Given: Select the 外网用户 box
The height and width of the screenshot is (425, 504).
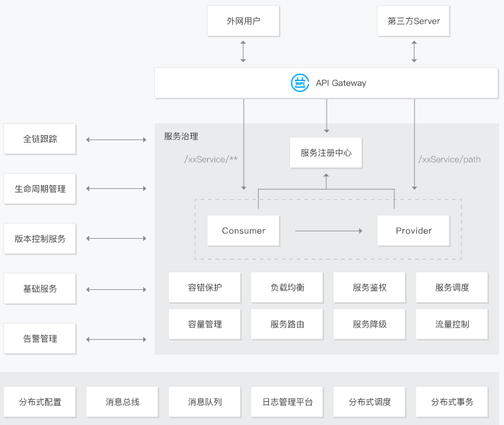Looking at the screenshot, I should 243,21.
